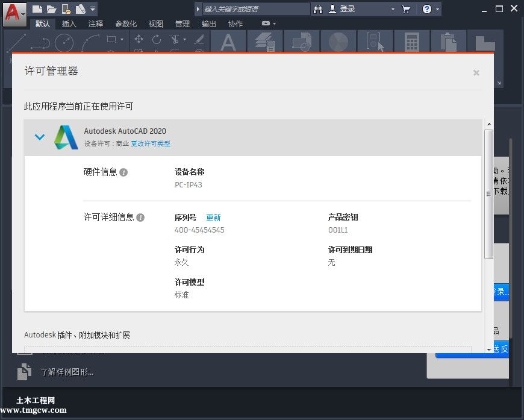Select the Arc tool

[90, 43]
